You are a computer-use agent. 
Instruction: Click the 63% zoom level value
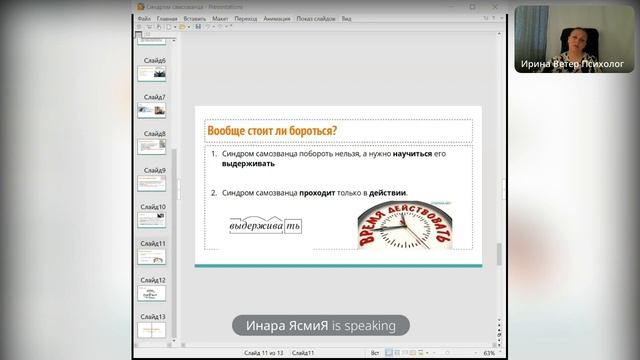tap(489, 353)
